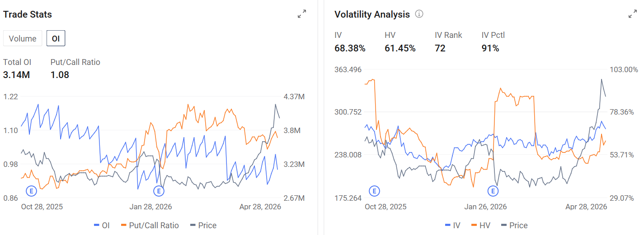Select the OI tab
The width and height of the screenshot is (644, 235).
tap(56, 38)
